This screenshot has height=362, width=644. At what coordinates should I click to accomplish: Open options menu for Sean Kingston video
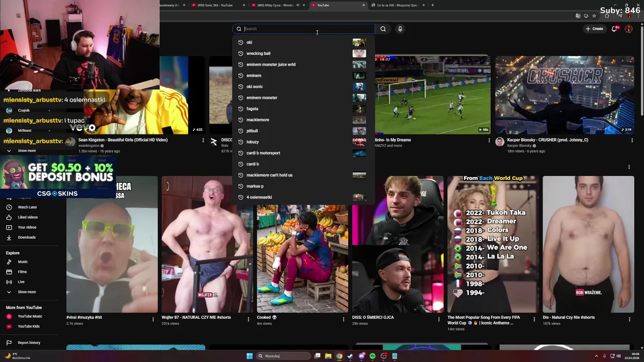coord(203,140)
